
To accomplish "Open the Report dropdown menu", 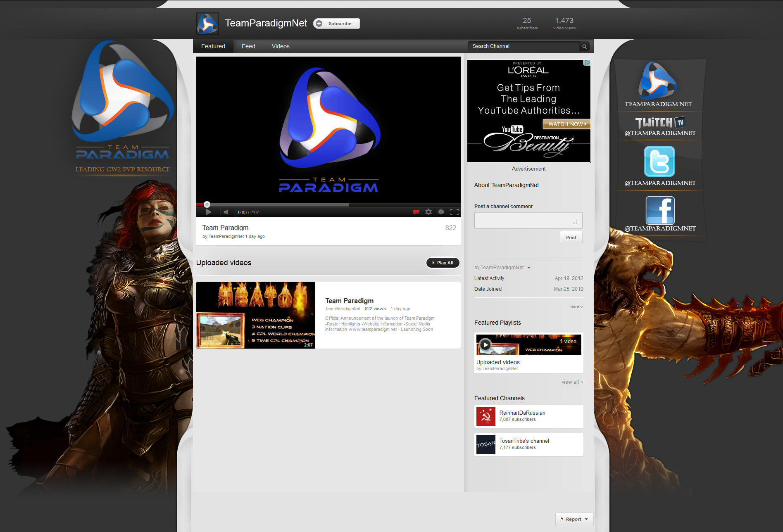I will [x=574, y=519].
